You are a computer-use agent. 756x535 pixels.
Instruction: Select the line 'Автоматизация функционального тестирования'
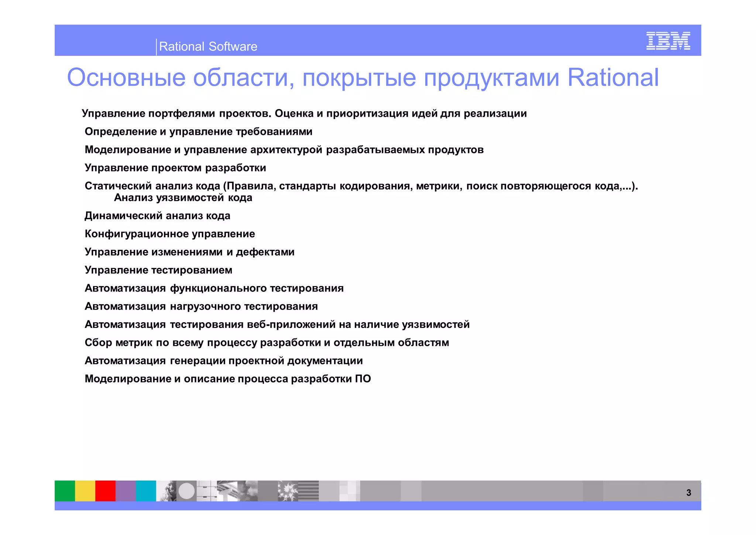coord(214,288)
